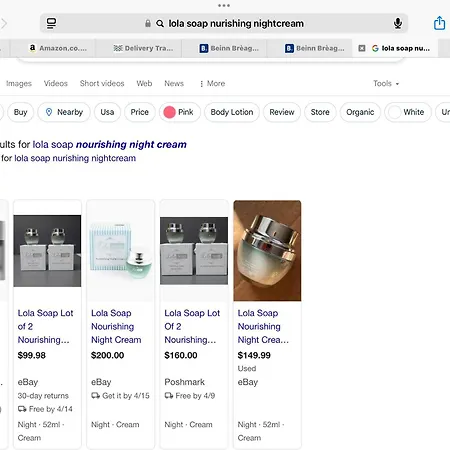Open Lola Soap Nourishing Night Cream $200 title

coord(116,326)
